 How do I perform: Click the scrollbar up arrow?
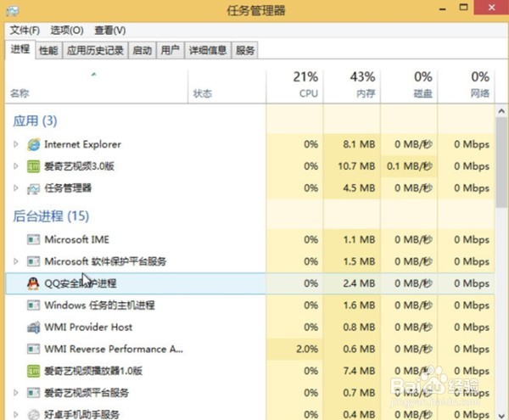[501, 111]
